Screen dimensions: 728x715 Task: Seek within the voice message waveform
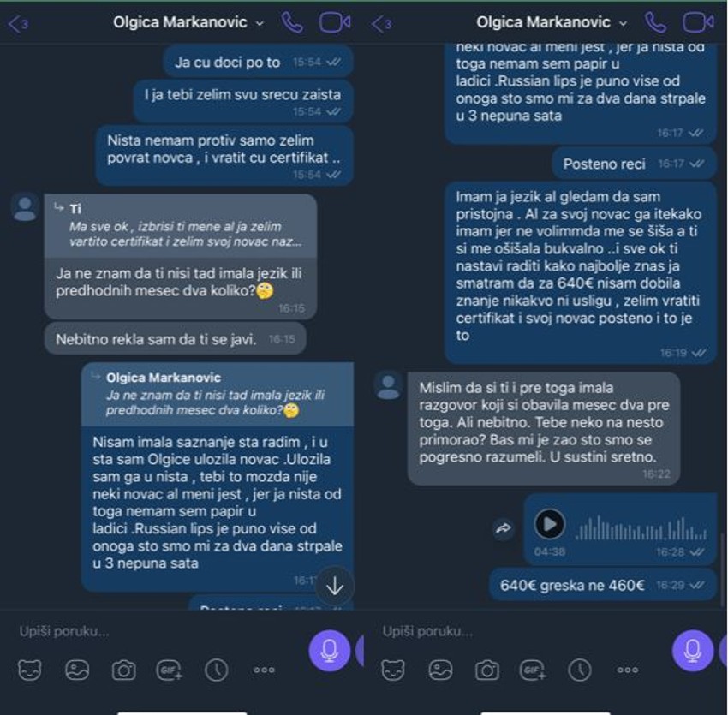point(641,527)
